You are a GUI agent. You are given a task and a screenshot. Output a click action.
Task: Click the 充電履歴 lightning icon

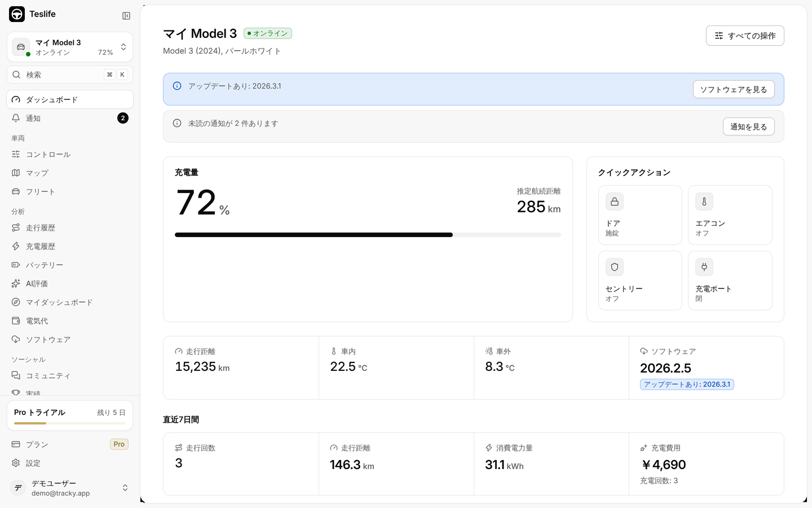[16, 246]
